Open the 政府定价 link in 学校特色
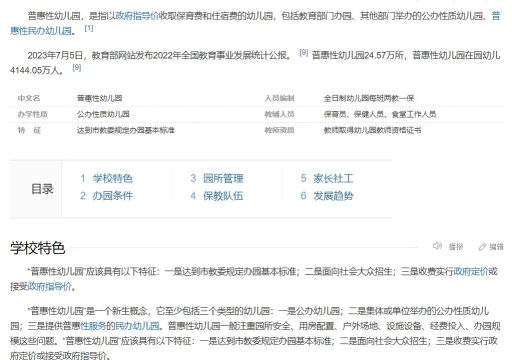Image resolution: width=512 pixels, height=360 pixels. coord(471,271)
